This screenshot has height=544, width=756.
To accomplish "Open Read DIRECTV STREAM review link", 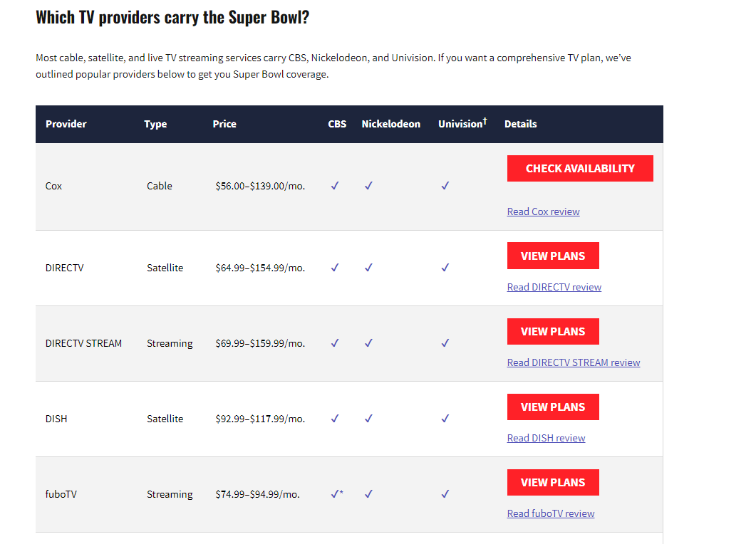I will click(574, 363).
